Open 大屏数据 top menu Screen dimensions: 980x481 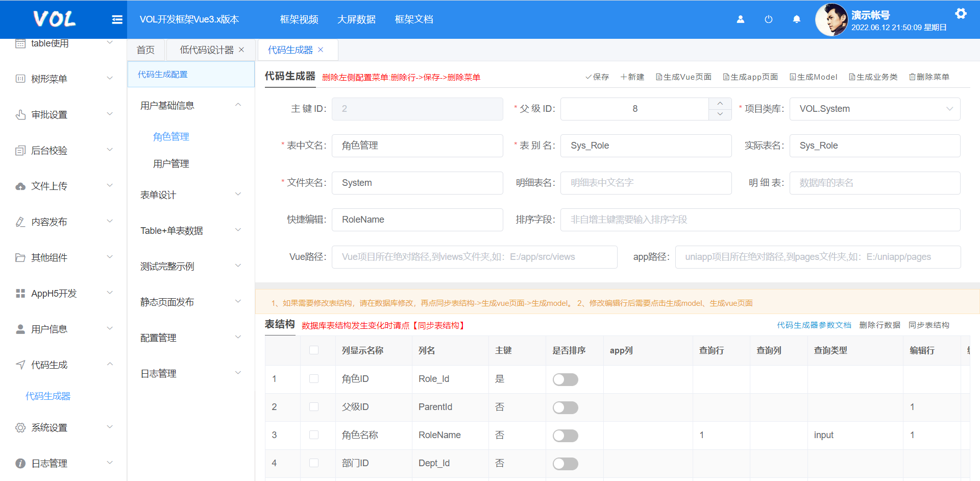tap(356, 19)
